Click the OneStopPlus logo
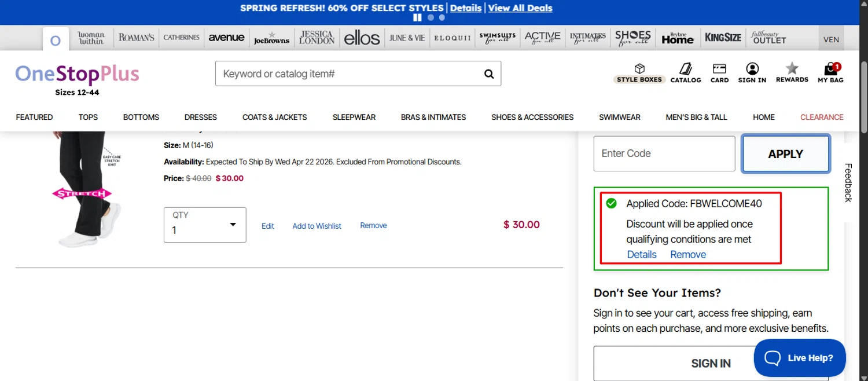The image size is (868, 381). click(x=77, y=75)
